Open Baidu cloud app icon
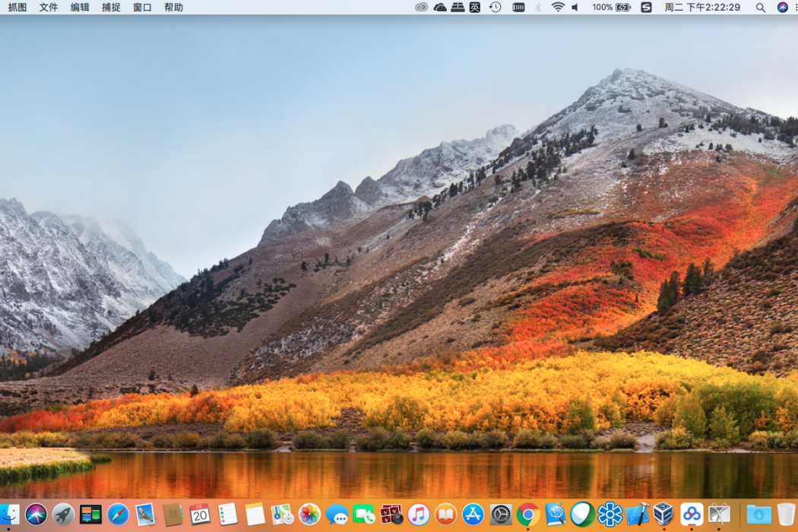 click(x=691, y=515)
